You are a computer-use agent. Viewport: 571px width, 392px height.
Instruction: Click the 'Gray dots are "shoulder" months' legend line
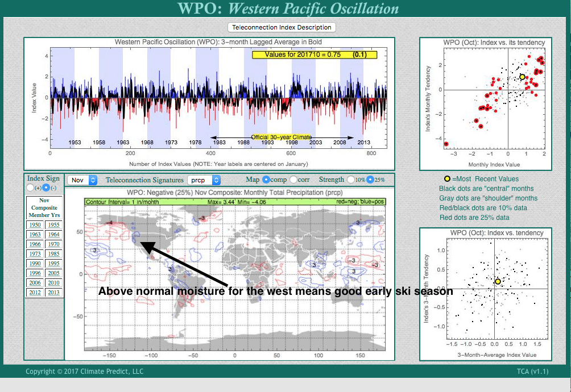click(489, 198)
